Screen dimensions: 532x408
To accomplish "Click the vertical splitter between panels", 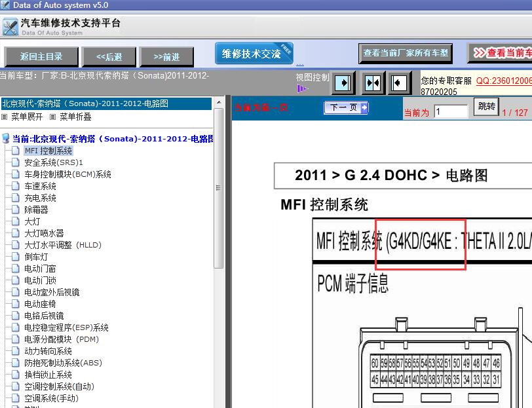I will pyautogui.click(x=228, y=251).
